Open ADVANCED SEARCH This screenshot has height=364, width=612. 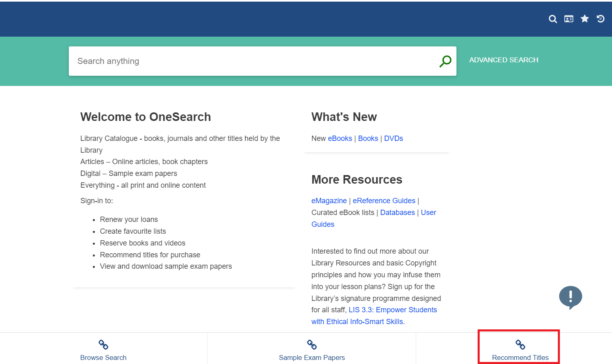504,60
